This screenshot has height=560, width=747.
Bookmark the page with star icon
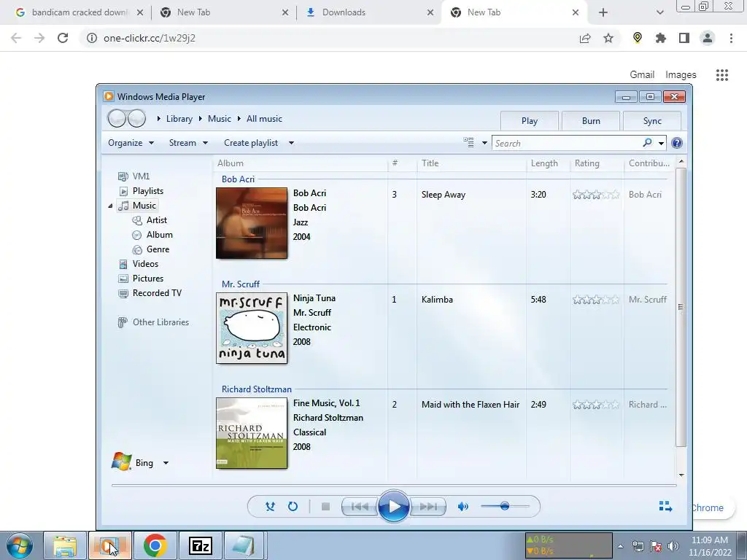[x=608, y=38]
